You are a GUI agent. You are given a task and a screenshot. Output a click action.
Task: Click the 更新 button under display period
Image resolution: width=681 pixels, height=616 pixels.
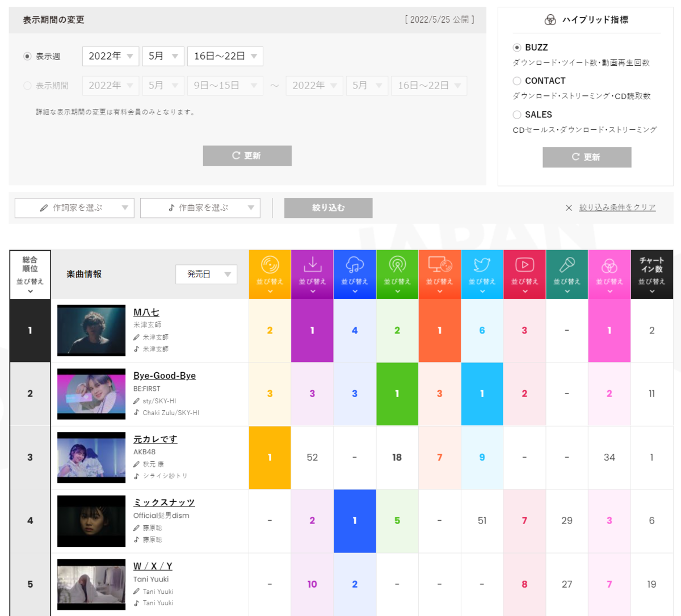pos(247,156)
